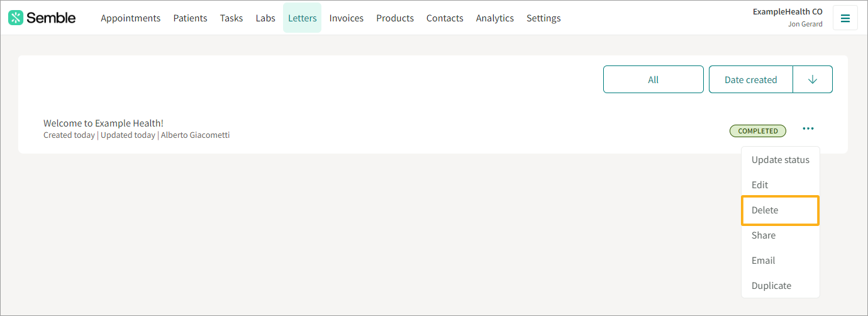Open the Patients tab
Screen dimensions: 868x316
pos(191,18)
